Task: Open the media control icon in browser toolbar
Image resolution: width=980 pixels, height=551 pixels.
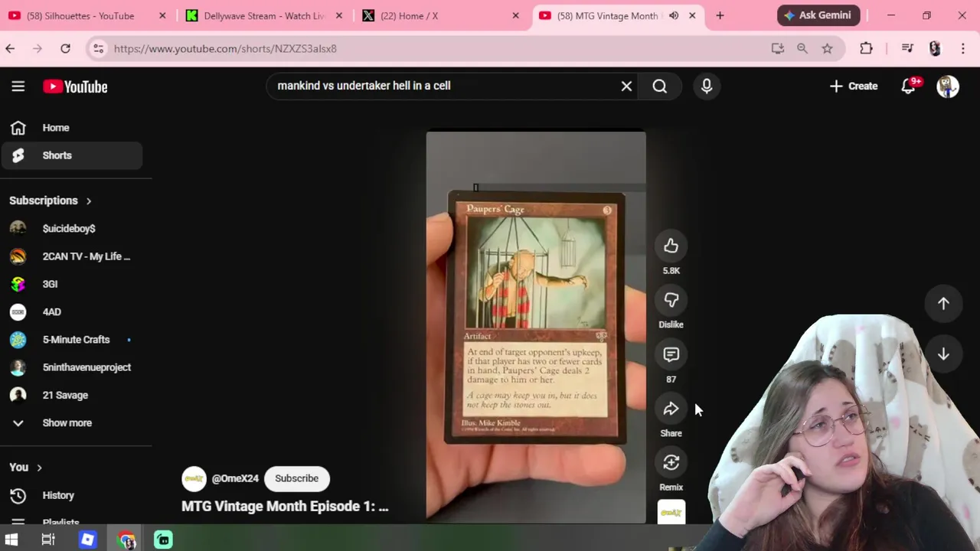Action: pos(907,48)
